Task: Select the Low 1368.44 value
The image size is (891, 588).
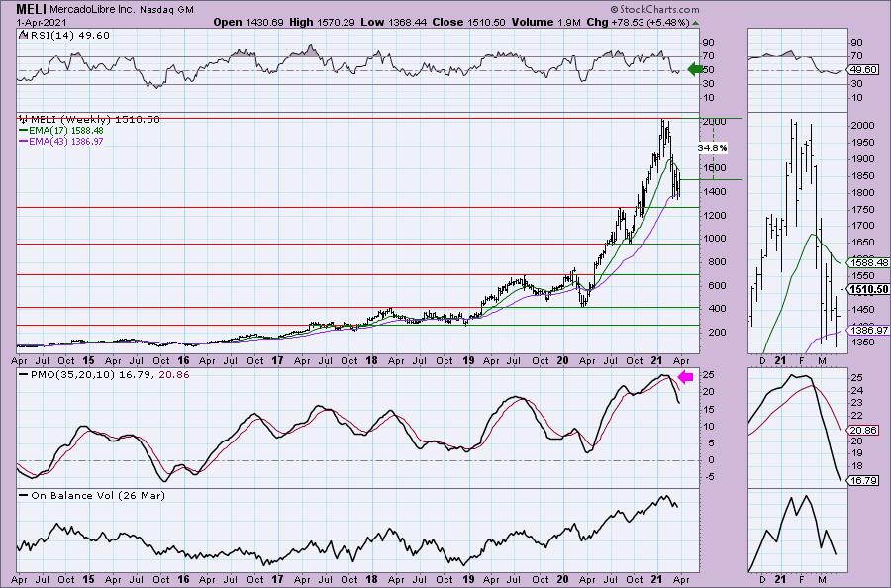Action: (392, 22)
